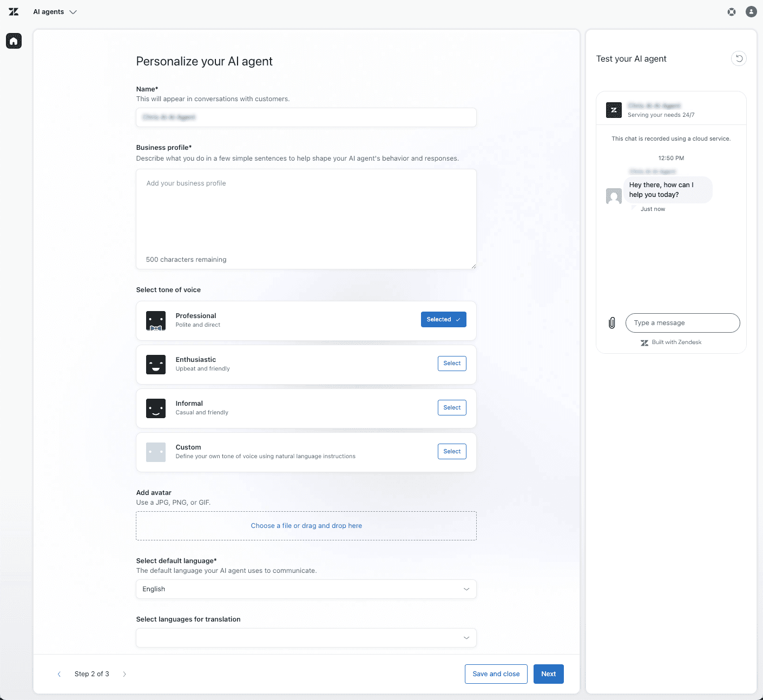Select the Enthusiastic tone of voice
This screenshot has height=700, width=763.
tap(452, 364)
